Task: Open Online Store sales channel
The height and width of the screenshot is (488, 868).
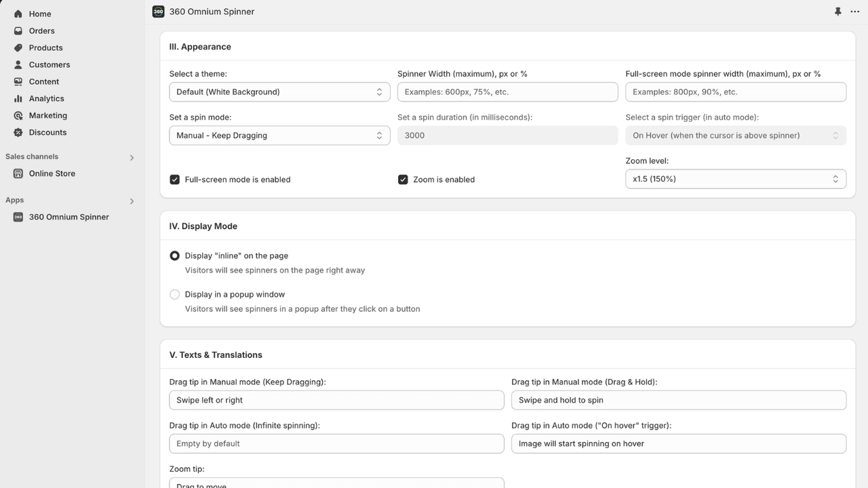Action: [x=52, y=174]
